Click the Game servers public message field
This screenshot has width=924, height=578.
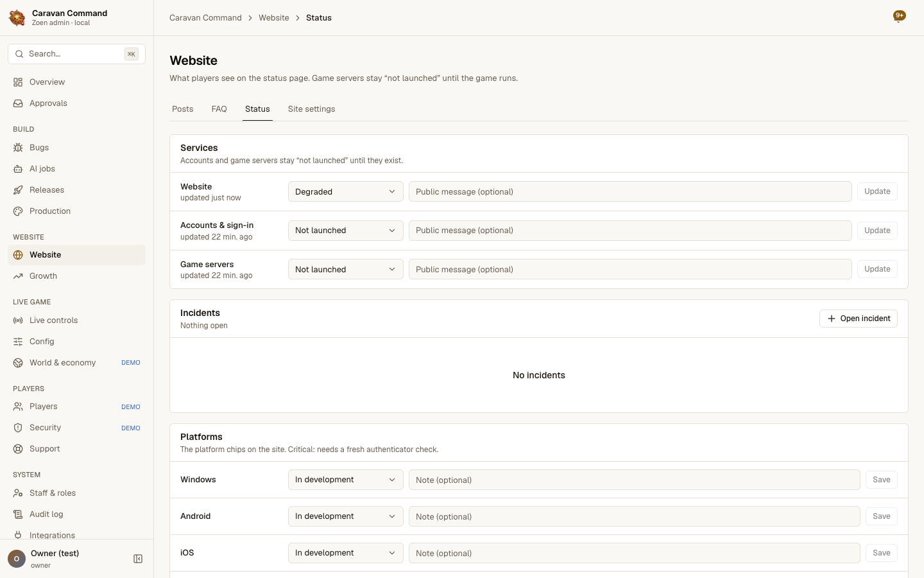point(630,269)
